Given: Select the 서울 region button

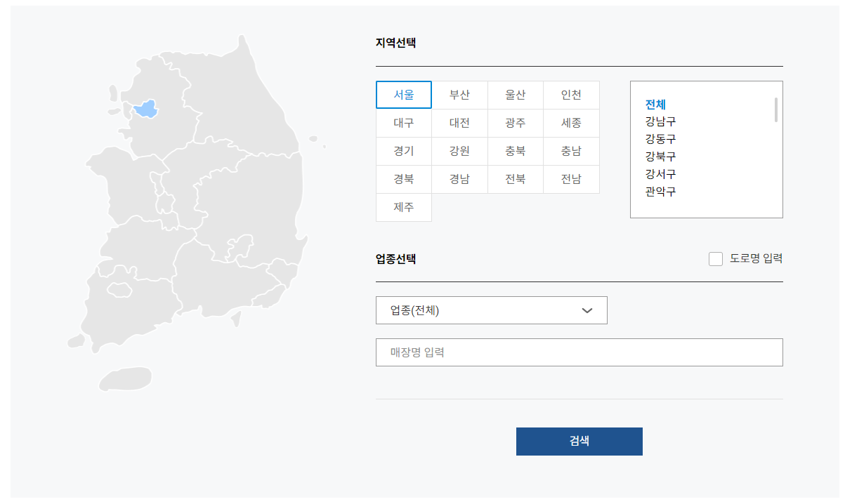Looking at the screenshot, I should [x=404, y=95].
